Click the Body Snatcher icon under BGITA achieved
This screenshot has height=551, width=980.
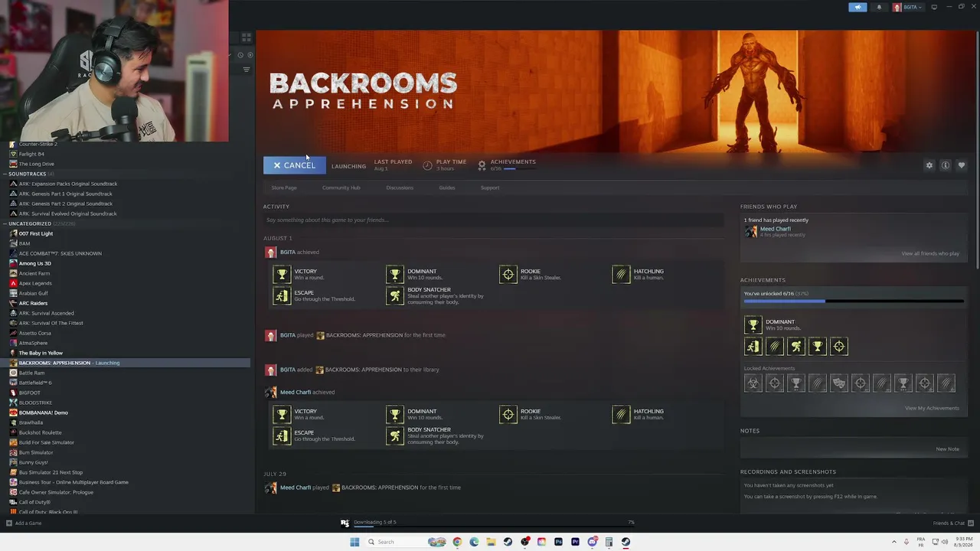tap(395, 295)
